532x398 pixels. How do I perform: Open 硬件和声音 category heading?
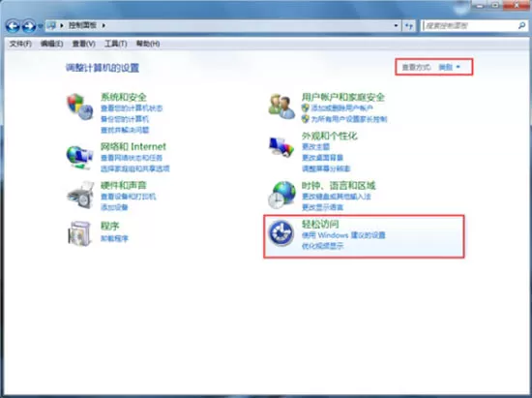[124, 185]
